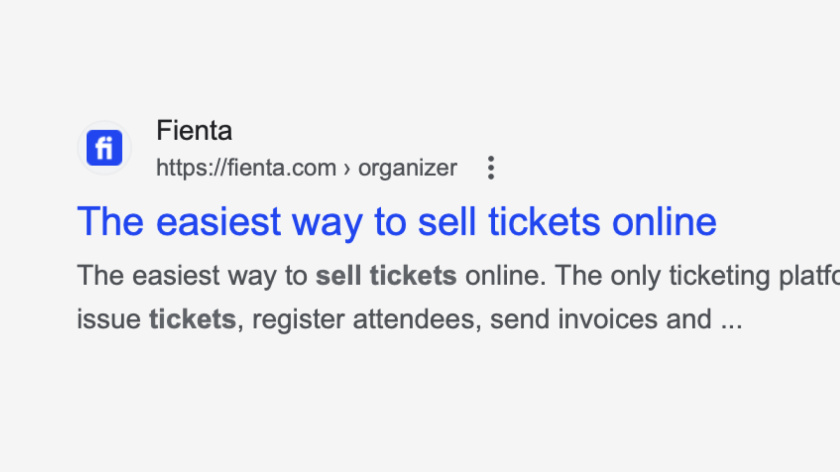Click 'The easiest' at the title start
The image size is (840, 472).
[162, 222]
